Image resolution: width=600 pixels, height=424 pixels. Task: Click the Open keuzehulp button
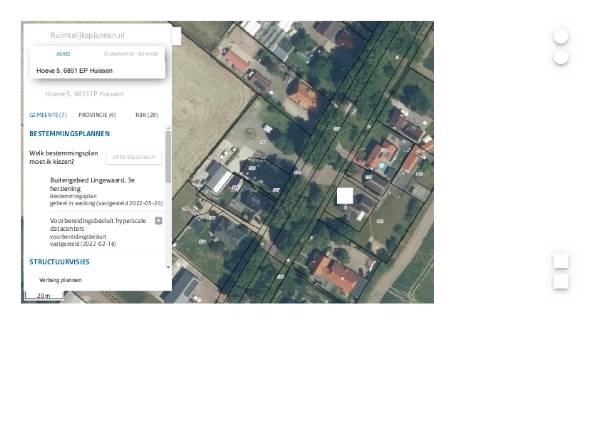(132, 157)
